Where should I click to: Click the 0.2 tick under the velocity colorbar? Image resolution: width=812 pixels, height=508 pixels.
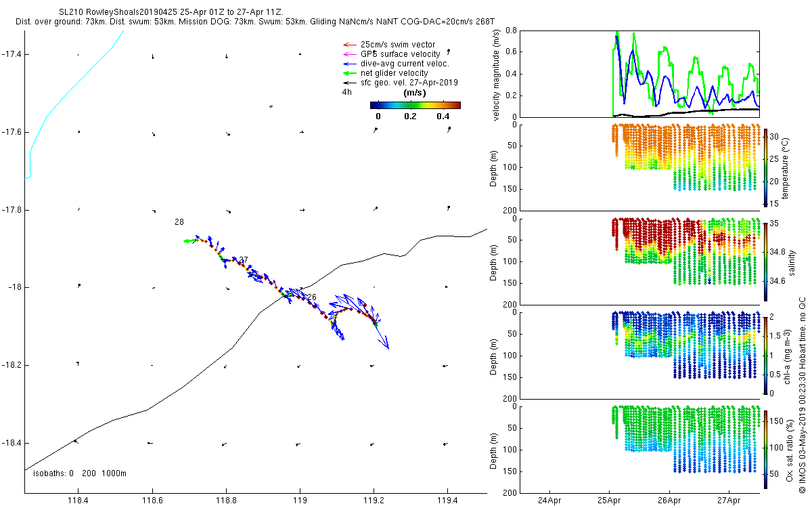point(411,116)
